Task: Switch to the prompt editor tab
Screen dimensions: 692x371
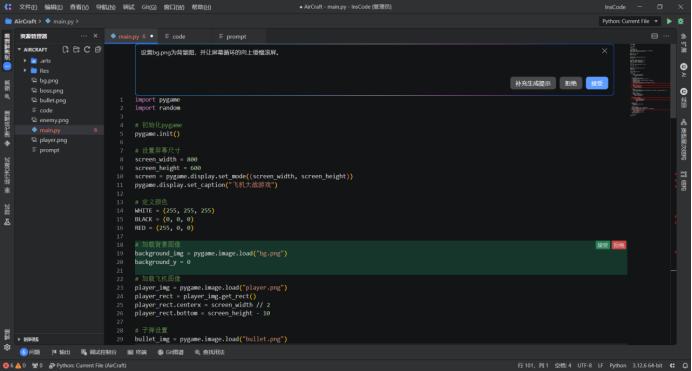Action: (239, 36)
